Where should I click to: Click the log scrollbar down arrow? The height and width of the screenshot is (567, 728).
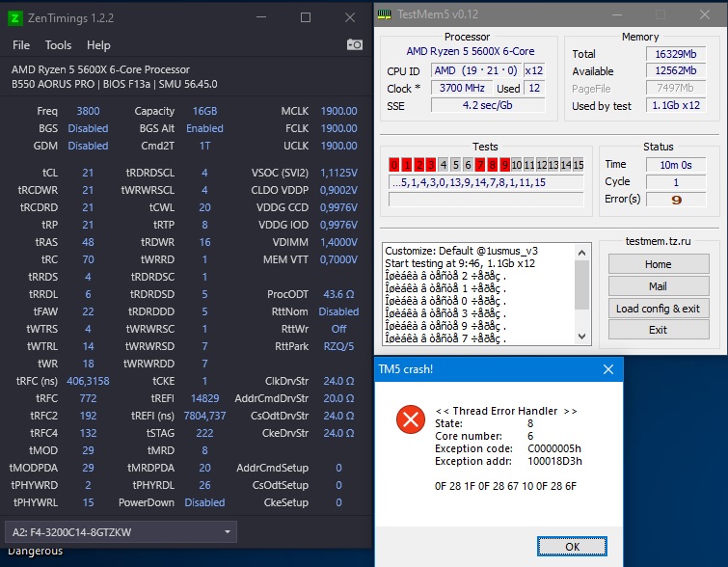(x=581, y=337)
